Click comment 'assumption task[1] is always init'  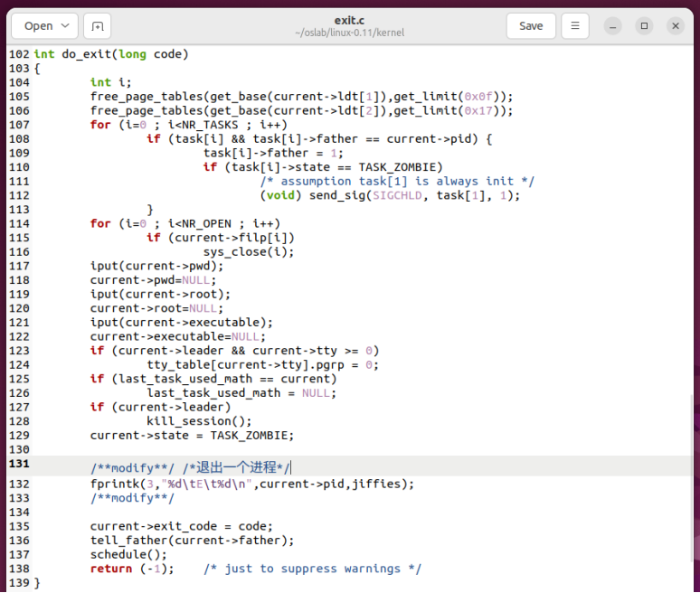tap(397, 182)
